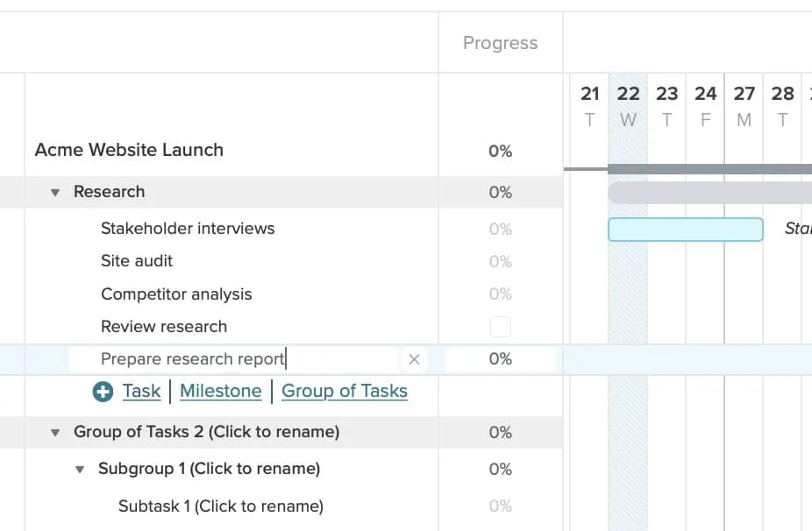812x531 pixels.
Task: Open Site audit task
Action: tap(137, 261)
